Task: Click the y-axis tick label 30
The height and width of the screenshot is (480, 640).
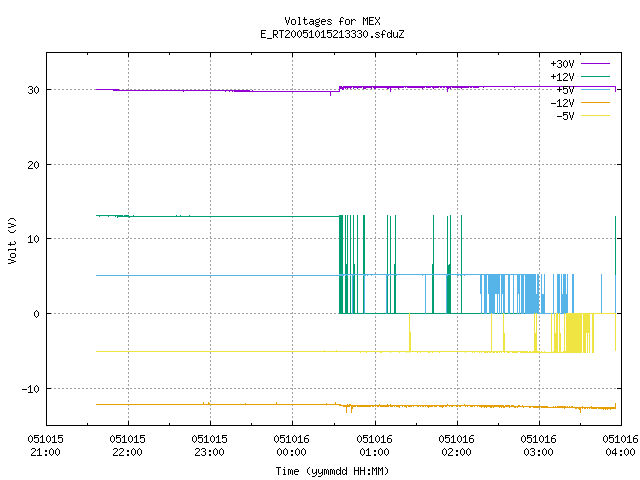Action: pyautogui.click(x=33, y=90)
